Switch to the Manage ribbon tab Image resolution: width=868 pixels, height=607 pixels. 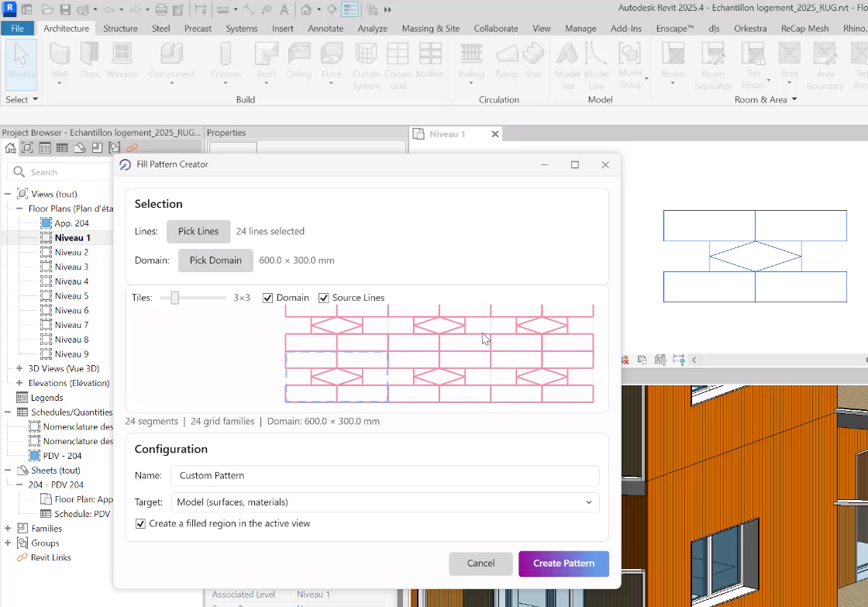pyautogui.click(x=580, y=28)
